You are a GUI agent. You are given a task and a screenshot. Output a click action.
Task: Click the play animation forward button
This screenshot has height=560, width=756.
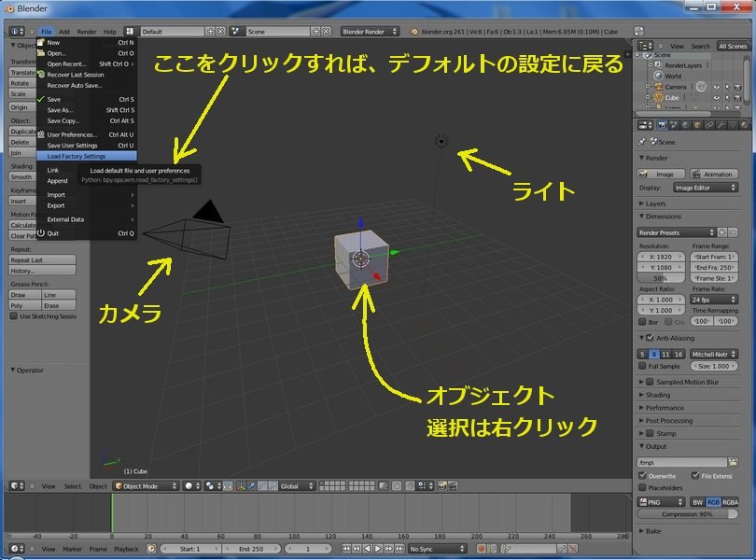(379, 549)
